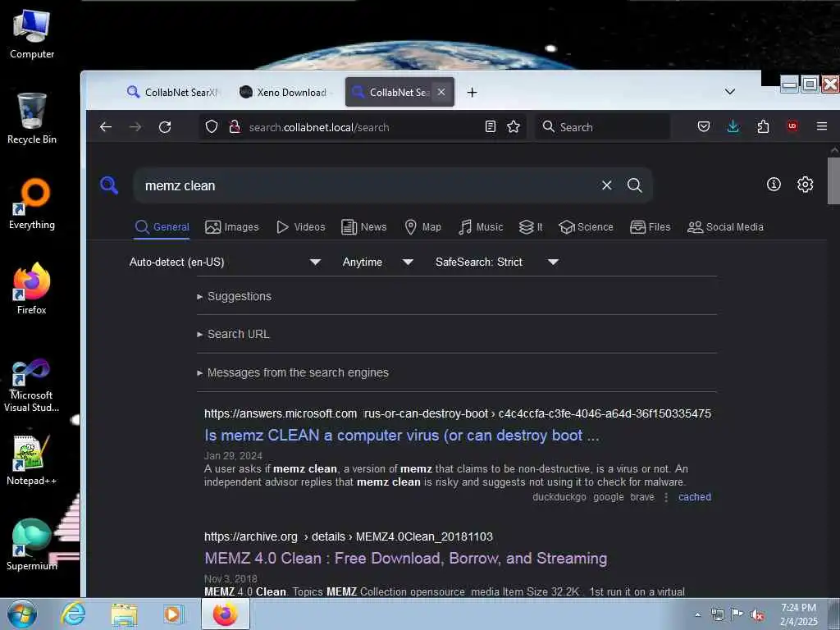Click the SearXNG logo beside search box
The height and width of the screenshot is (630, 840).
tap(109, 185)
